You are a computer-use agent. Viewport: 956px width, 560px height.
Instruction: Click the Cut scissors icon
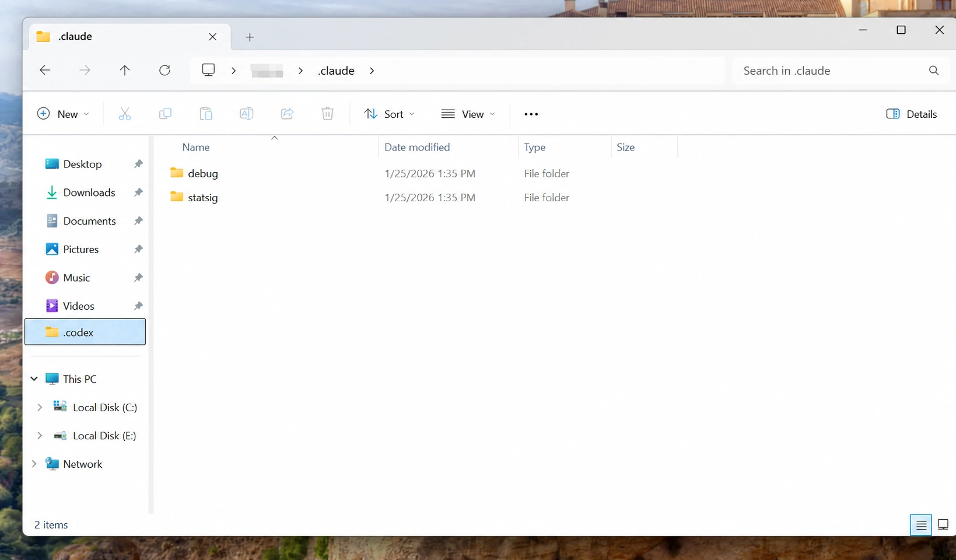tap(125, 114)
